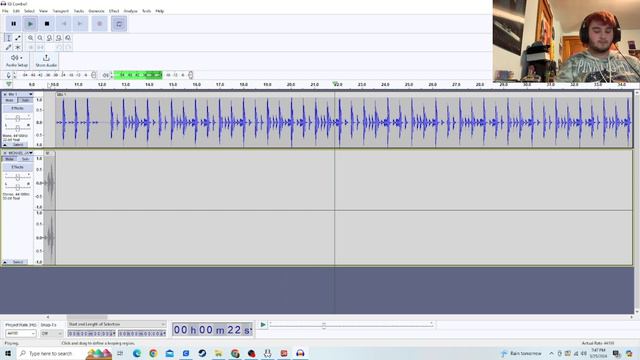
Task: Start recording with the Record button
Action: [x=99, y=24]
